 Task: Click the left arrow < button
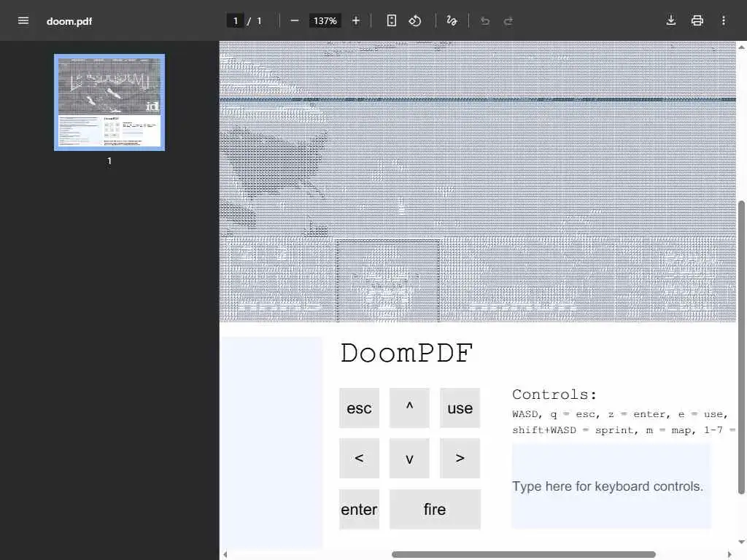pos(359,458)
